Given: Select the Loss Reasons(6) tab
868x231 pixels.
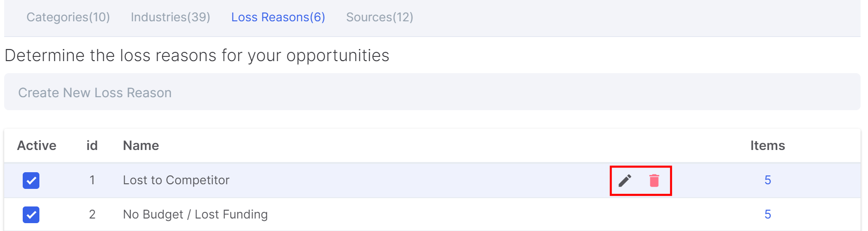Looking at the screenshot, I should coord(278,17).
